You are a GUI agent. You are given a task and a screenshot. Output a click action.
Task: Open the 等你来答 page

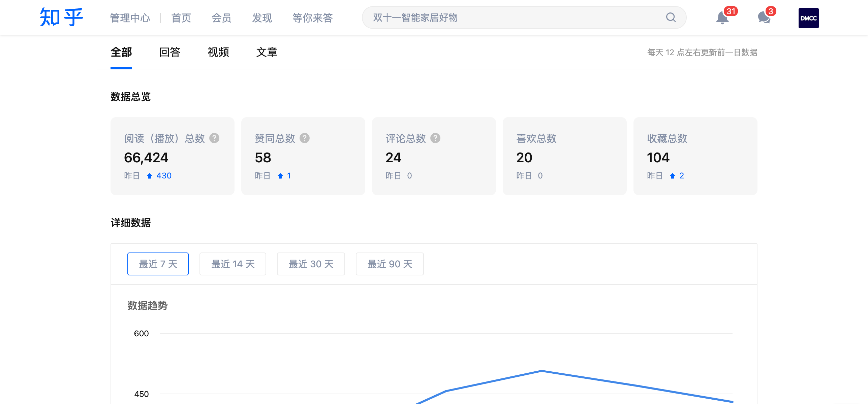[x=312, y=18]
